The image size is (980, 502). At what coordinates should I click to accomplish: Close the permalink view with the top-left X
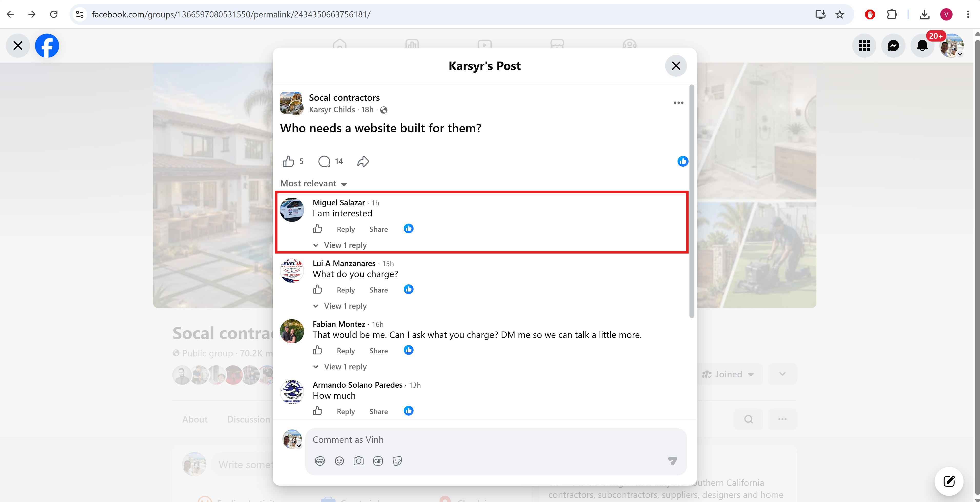[x=18, y=46]
